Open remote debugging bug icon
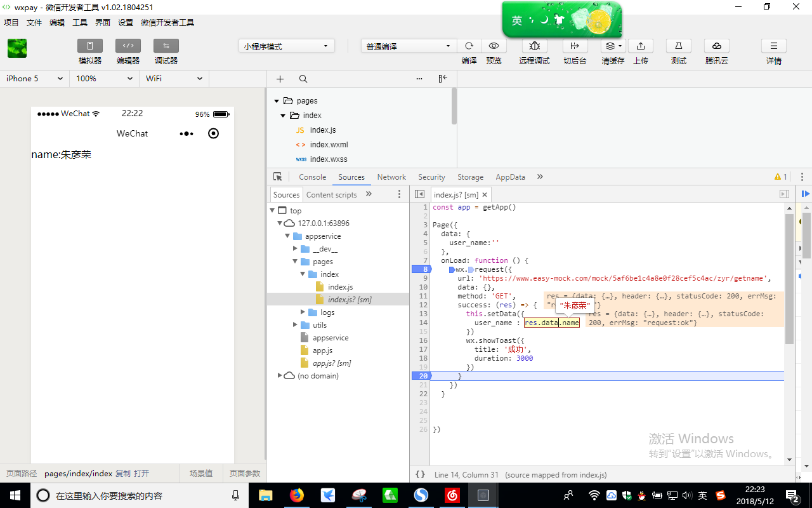The height and width of the screenshot is (508, 812). pyautogui.click(x=534, y=46)
